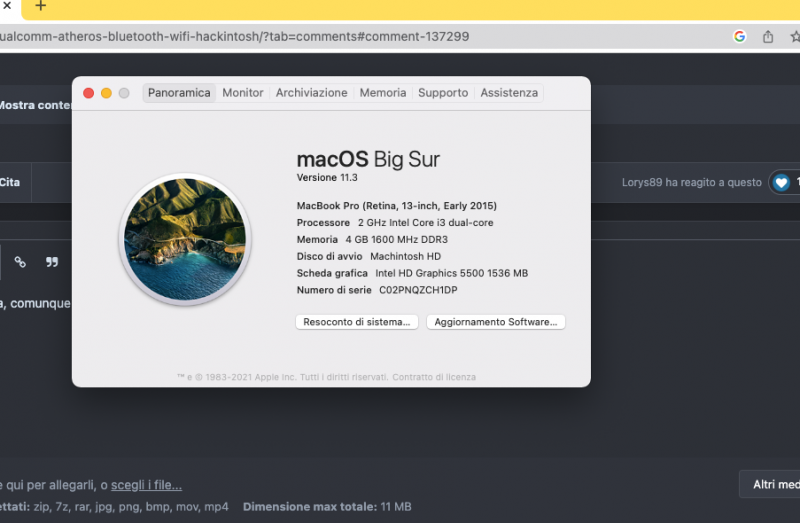
Task: Open the Memoria tab
Action: tap(383, 93)
